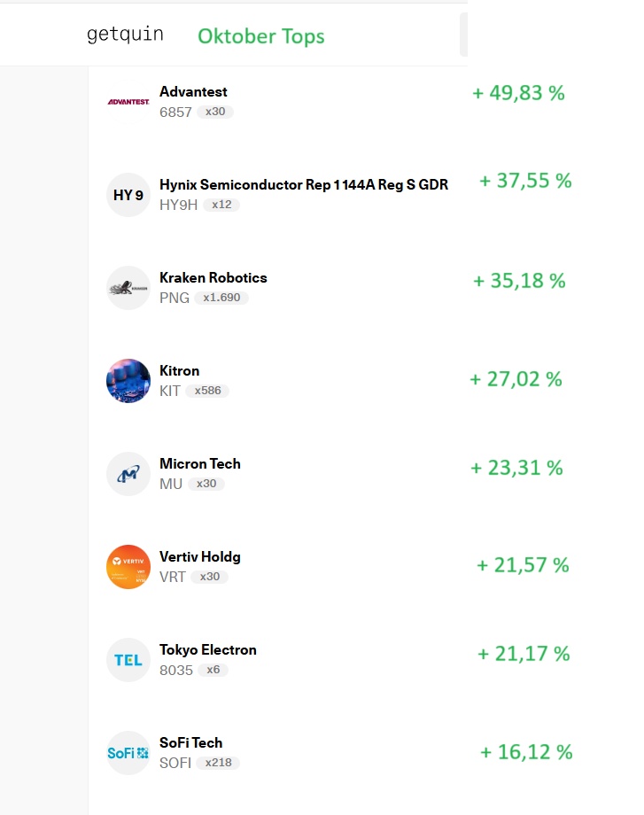Click the Oktober Tops heading
Image resolution: width=644 pixels, height=815 pixels.
point(260,36)
